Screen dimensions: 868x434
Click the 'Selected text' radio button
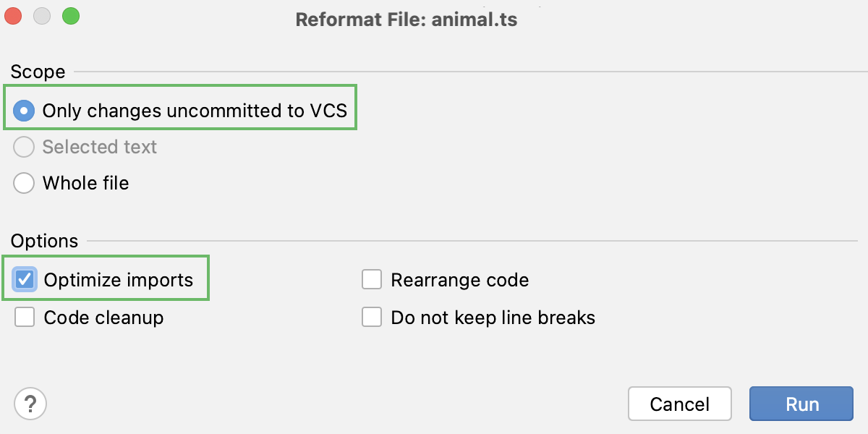click(24, 147)
